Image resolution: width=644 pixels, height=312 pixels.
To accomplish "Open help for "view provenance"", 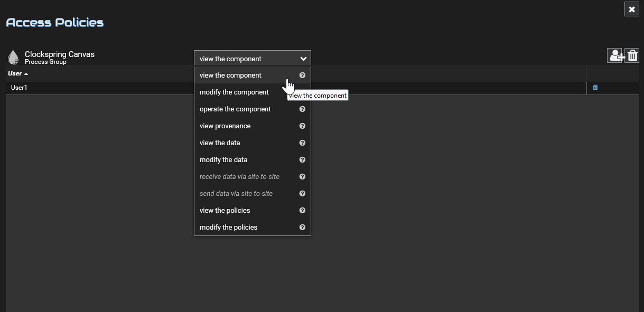I will [302, 126].
